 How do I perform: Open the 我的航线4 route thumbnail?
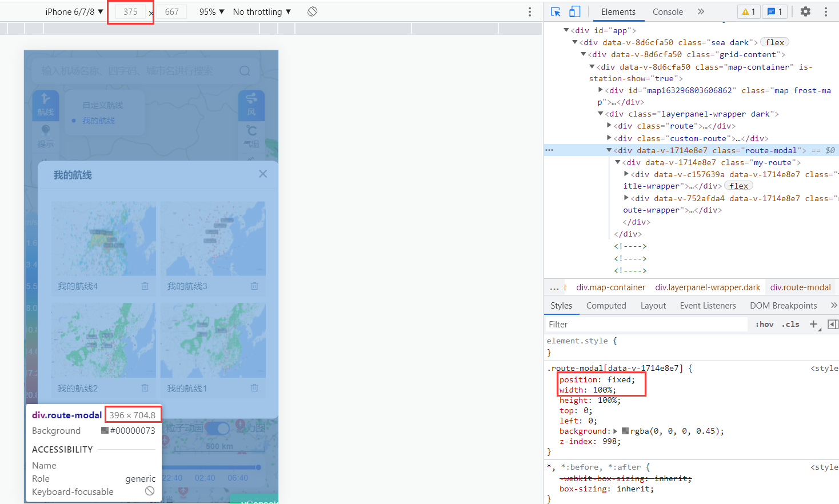(x=103, y=238)
